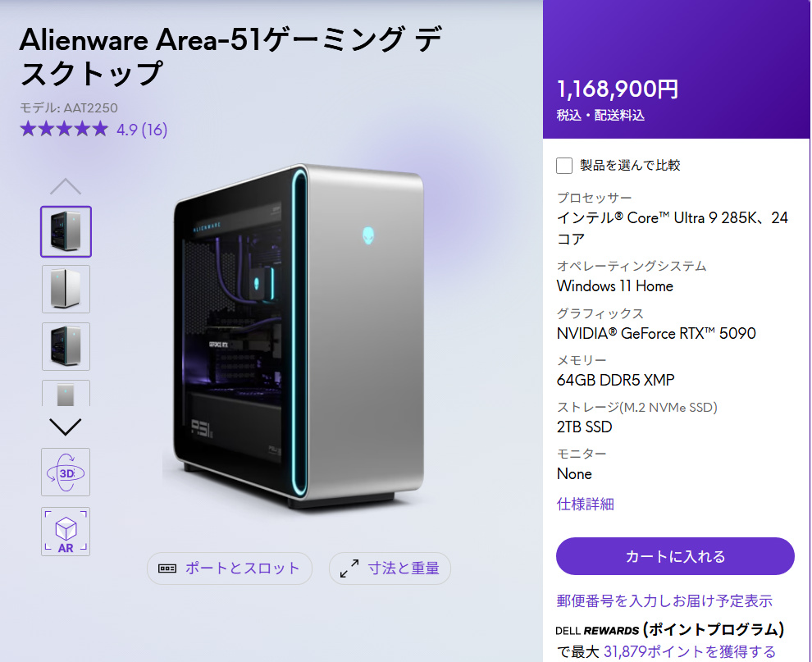
Task: Select the first glass-side-panel thumbnail
Action: point(66,231)
